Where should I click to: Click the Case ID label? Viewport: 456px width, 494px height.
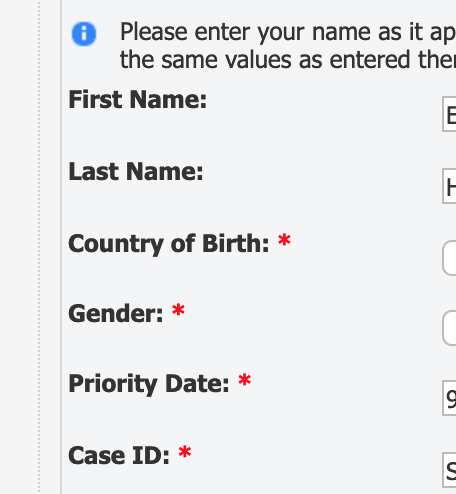(x=119, y=455)
